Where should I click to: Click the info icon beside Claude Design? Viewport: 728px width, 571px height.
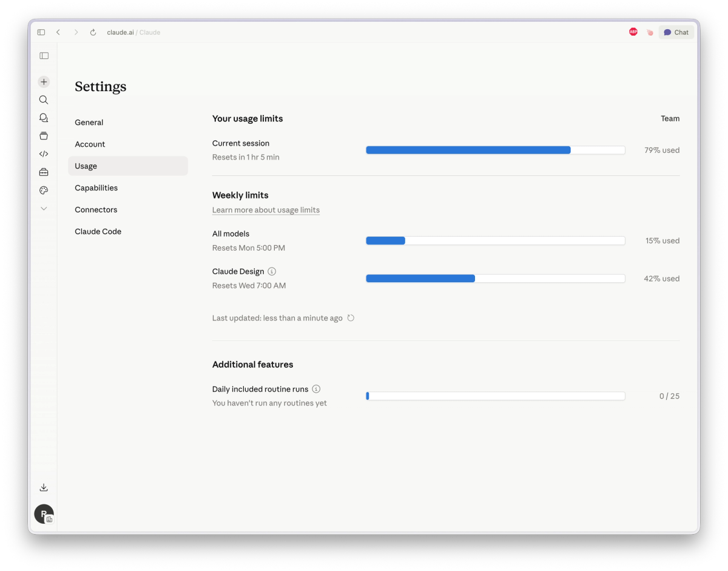point(272,271)
